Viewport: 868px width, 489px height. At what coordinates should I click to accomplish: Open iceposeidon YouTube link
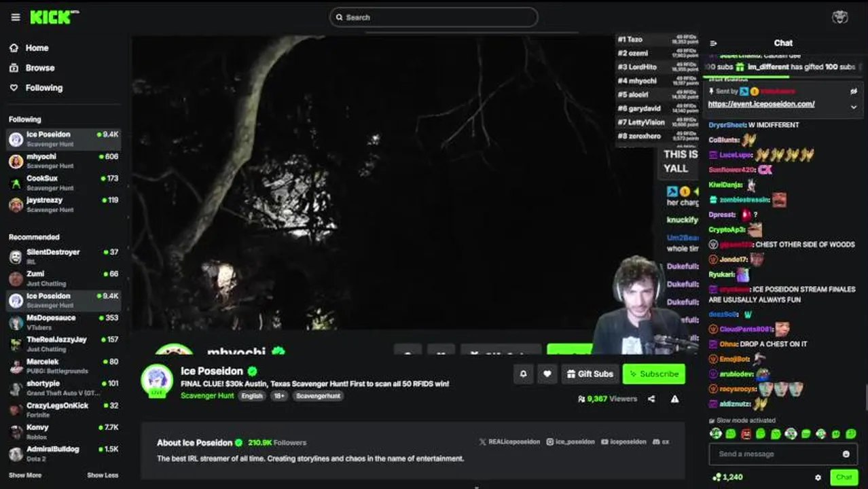623,441
